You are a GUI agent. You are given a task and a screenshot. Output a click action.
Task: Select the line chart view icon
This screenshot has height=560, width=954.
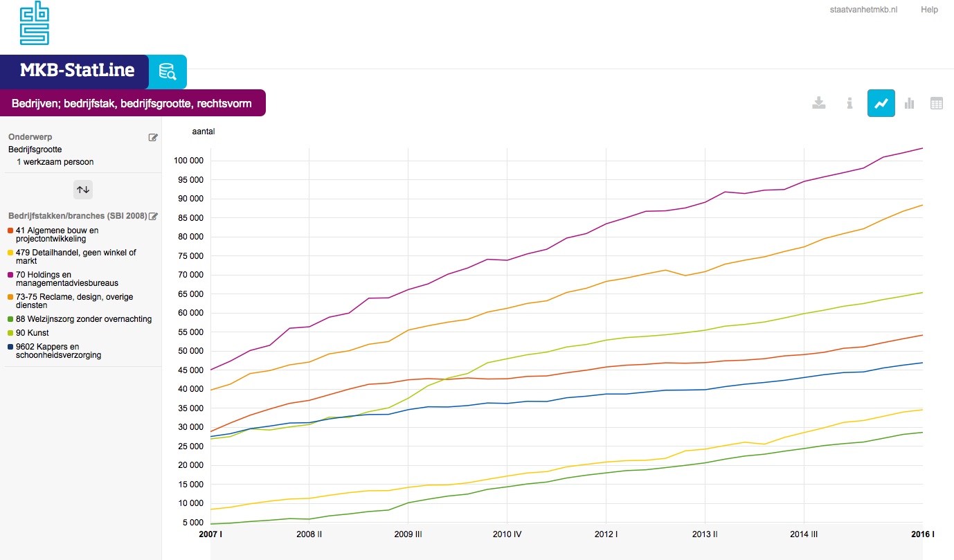[x=881, y=103]
